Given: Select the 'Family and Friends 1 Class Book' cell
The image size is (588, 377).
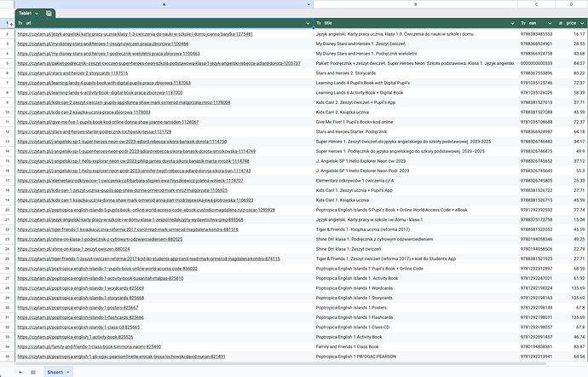Looking at the screenshot, I should click(x=416, y=346).
